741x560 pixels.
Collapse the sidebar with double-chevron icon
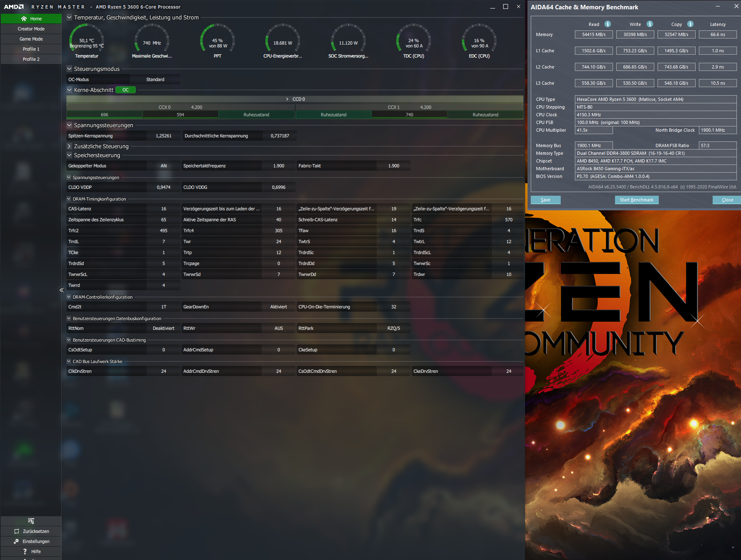pyautogui.click(x=62, y=290)
